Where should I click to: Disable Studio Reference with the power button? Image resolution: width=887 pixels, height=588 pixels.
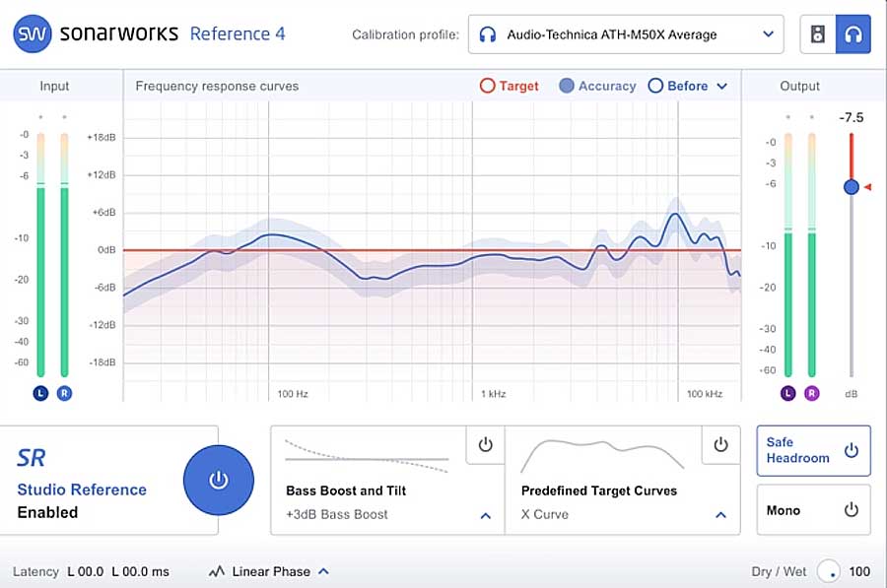click(x=219, y=480)
